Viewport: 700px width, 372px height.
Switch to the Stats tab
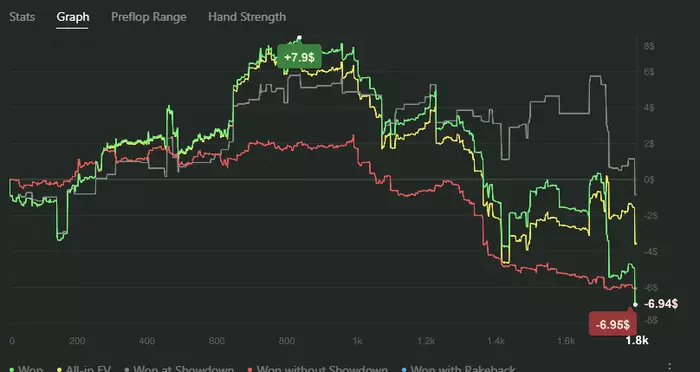coord(22,17)
